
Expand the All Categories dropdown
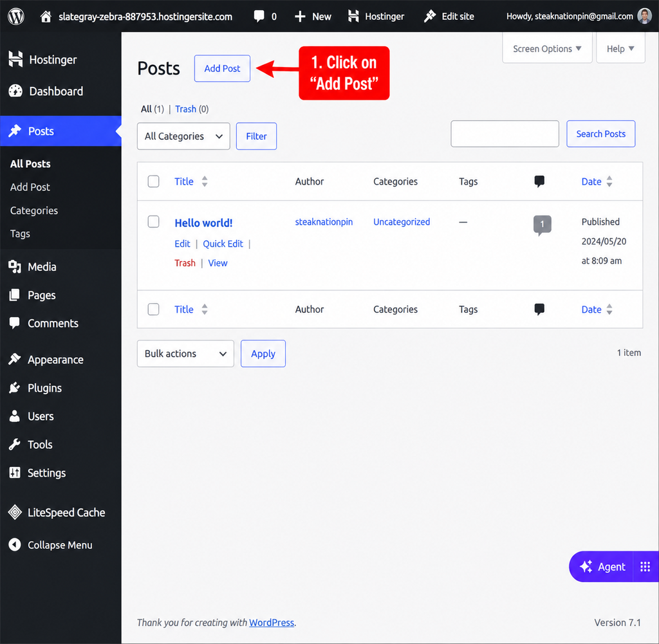click(183, 136)
